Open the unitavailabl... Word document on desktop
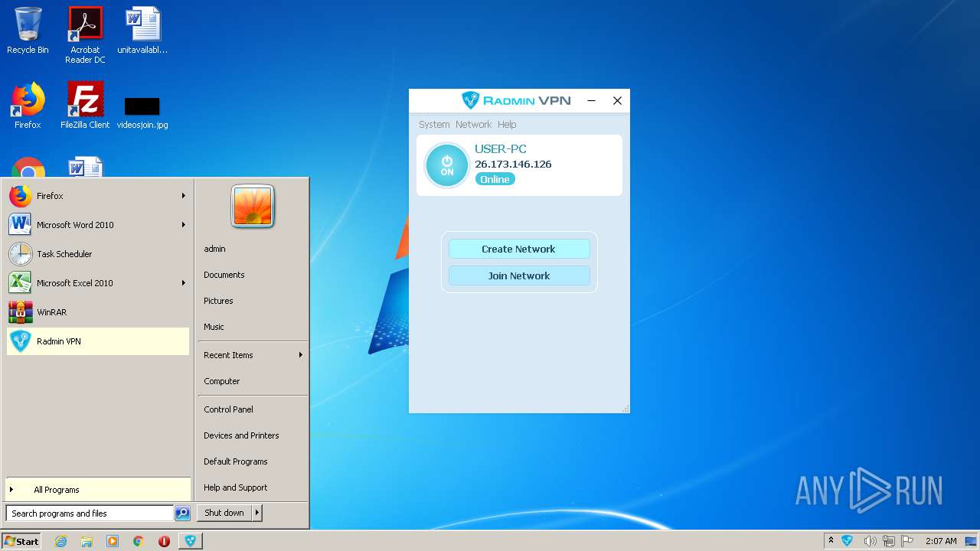Viewport: 980px width, 551px height. coord(142,31)
